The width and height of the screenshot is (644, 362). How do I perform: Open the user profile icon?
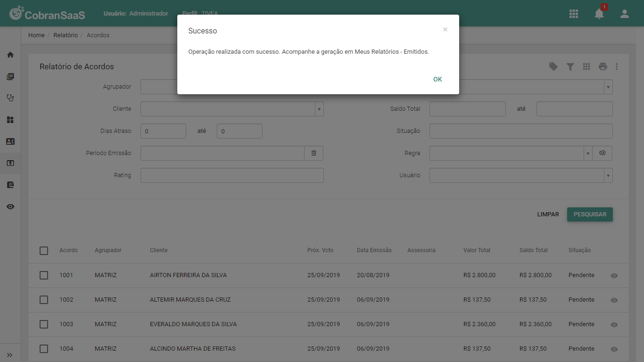click(625, 14)
